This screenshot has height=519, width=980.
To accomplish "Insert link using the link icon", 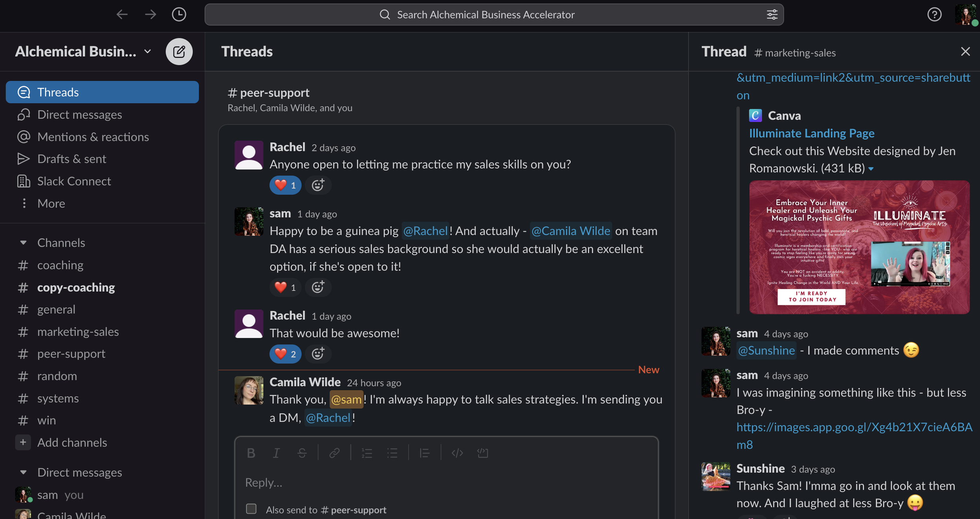I will pos(334,453).
